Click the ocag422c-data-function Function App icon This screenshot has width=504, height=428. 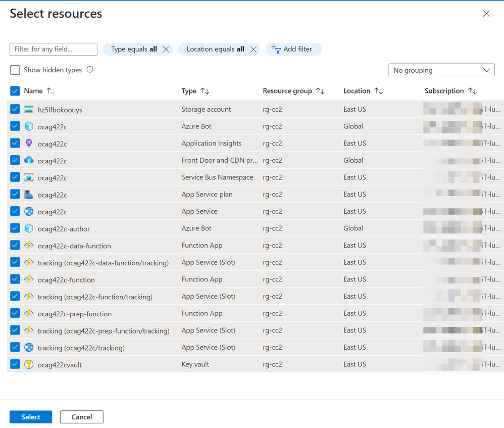click(29, 246)
